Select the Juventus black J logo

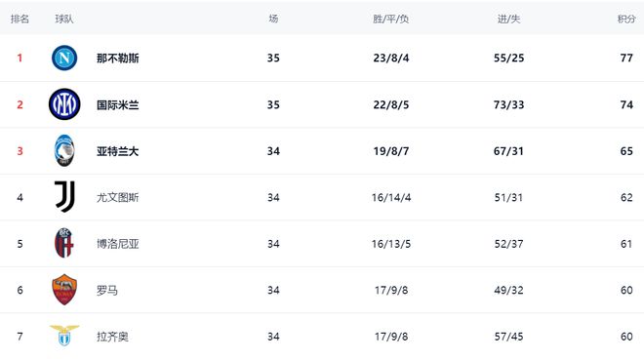[65, 197]
